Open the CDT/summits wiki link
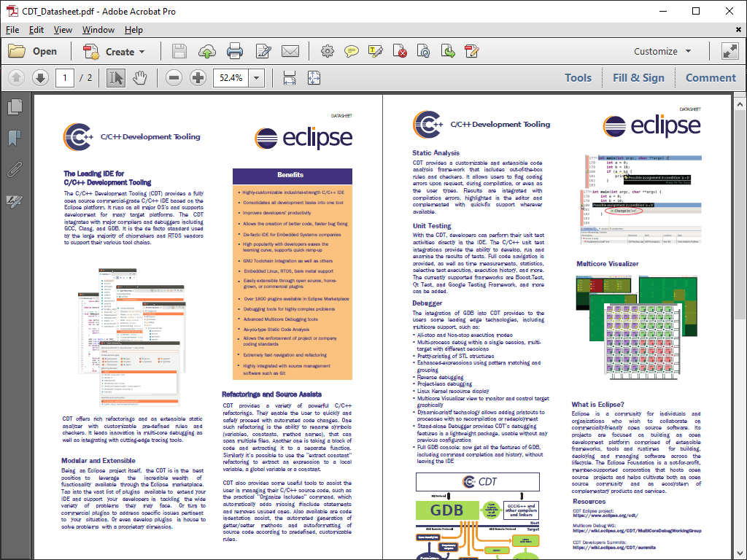The height and width of the screenshot is (560, 747). pyautogui.click(x=614, y=547)
